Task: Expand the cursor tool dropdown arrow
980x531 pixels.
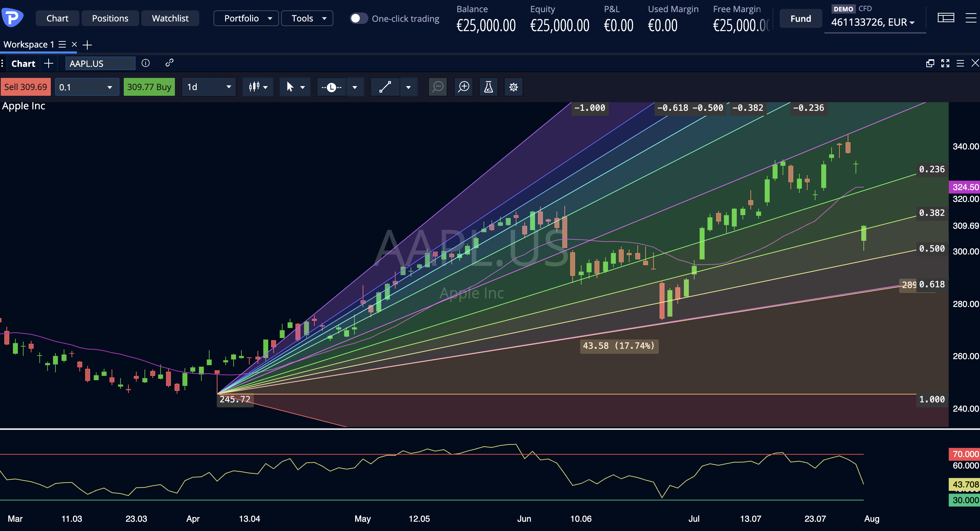Action: coord(303,88)
